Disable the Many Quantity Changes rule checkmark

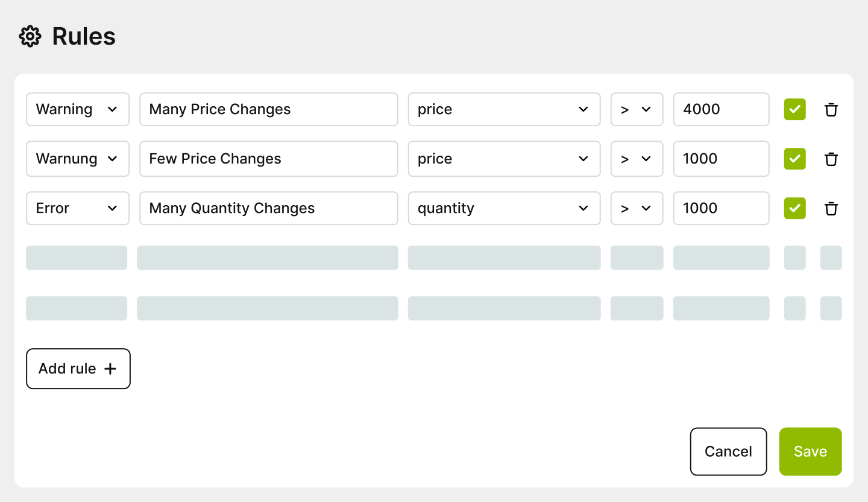[x=794, y=208]
